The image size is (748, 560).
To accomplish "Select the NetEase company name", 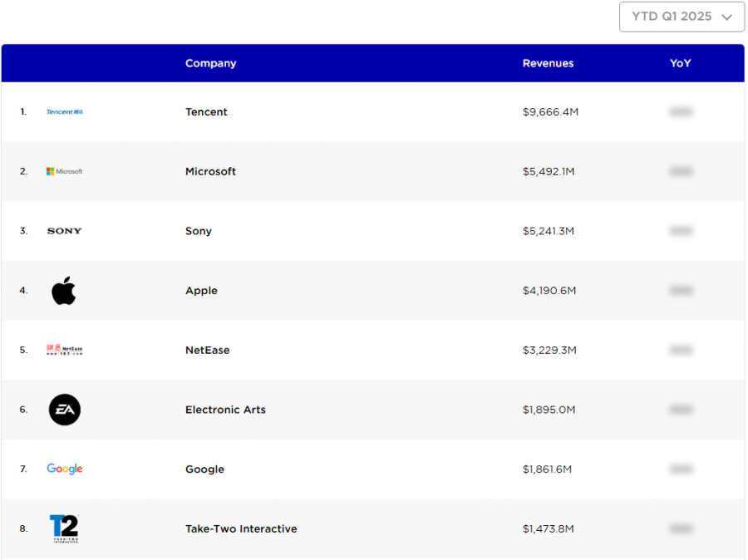I will coord(207,351).
